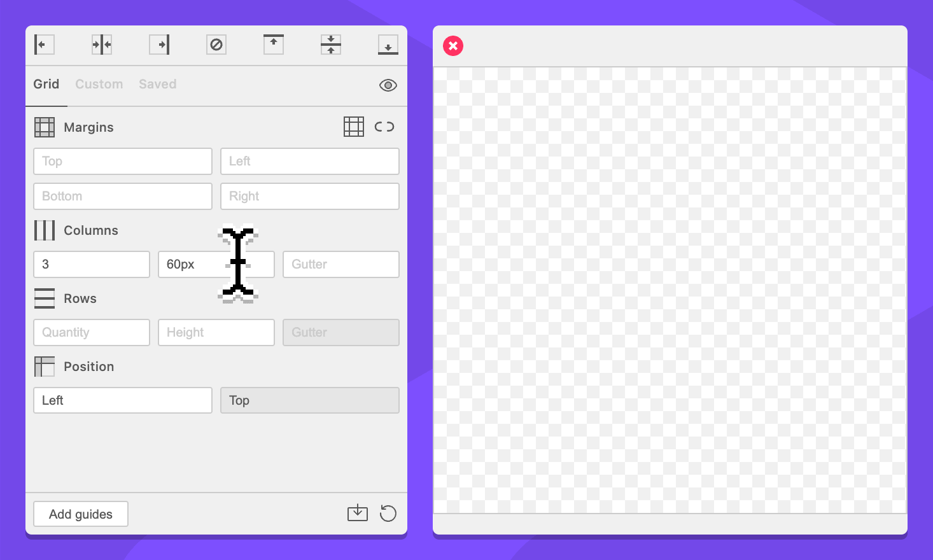
Task: Add guide to left edge
Action: click(44, 45)
